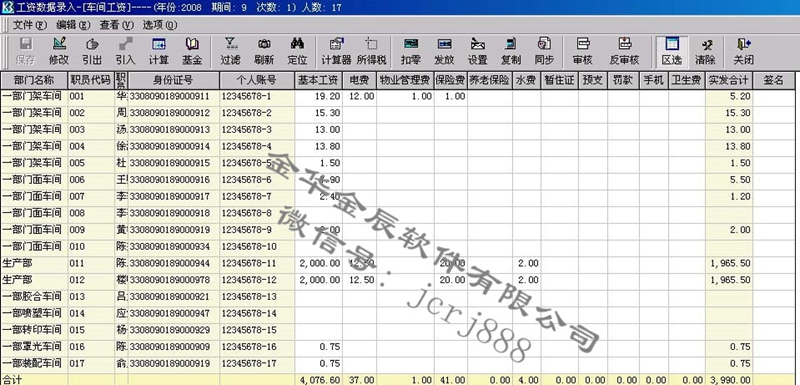
Task: Select row of employee code 011
Action: [398, 264]
